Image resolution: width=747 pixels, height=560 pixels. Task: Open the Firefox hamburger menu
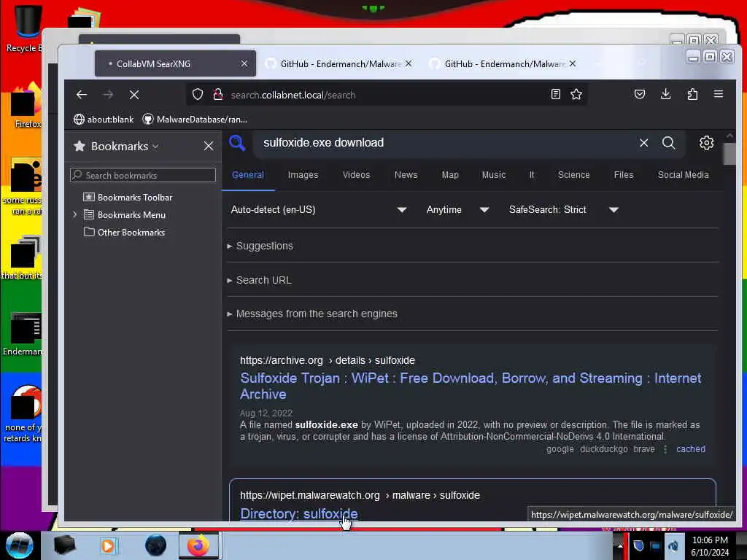tap(719, 94)
